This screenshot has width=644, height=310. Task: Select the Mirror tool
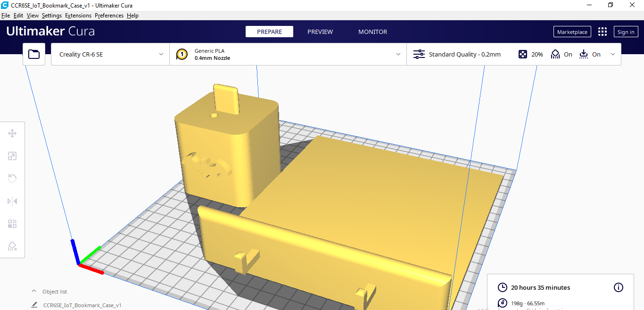pyautogui.click(x=12, y=201)
